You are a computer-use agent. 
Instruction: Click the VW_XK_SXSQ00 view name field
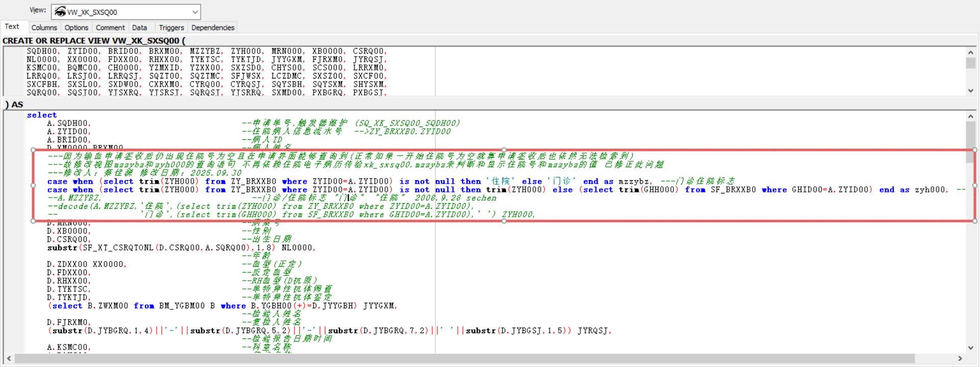click(126, 12)
